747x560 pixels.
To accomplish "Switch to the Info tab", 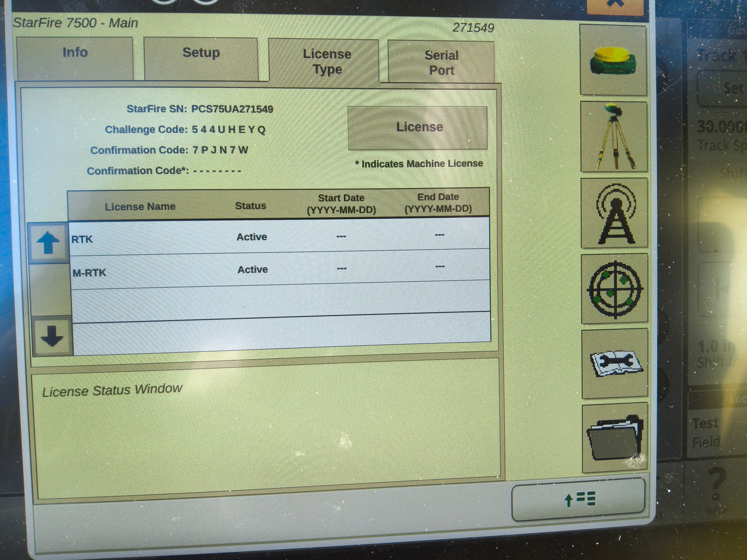I will (x=75, y=53).
